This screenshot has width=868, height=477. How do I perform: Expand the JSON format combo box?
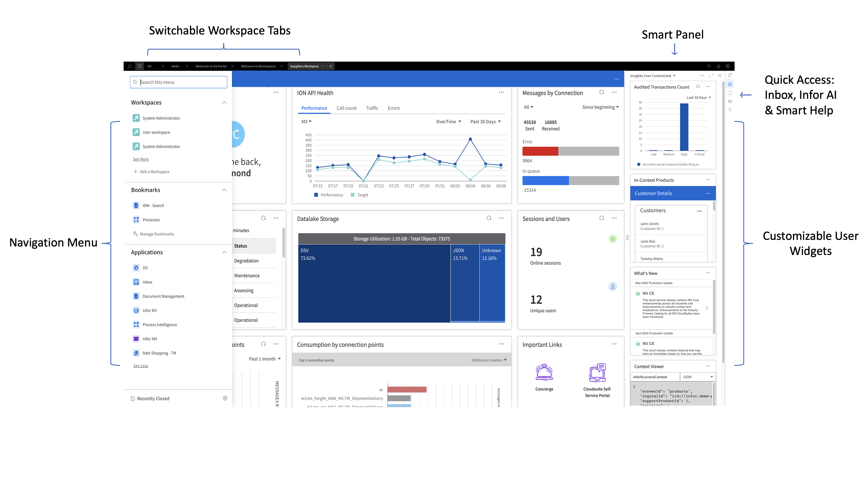[697, 377]
